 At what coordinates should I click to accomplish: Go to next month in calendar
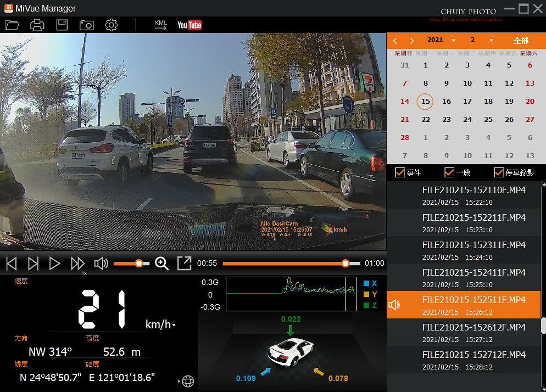tap(412, 41)
